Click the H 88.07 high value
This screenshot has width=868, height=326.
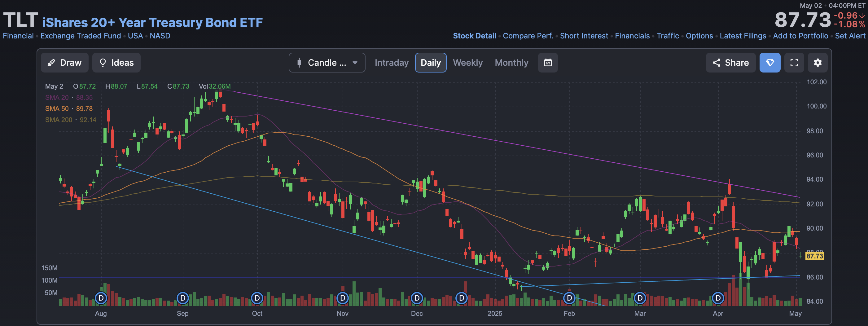click(x=116, y=86)
